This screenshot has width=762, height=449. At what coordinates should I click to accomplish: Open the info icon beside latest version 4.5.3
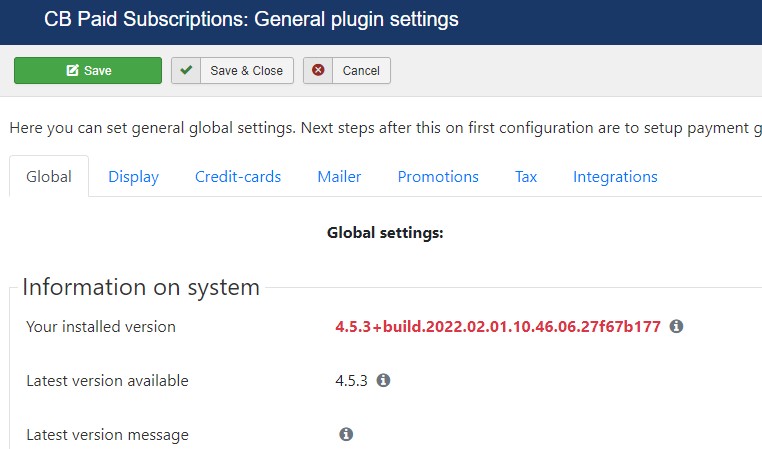tap(383, 380)
